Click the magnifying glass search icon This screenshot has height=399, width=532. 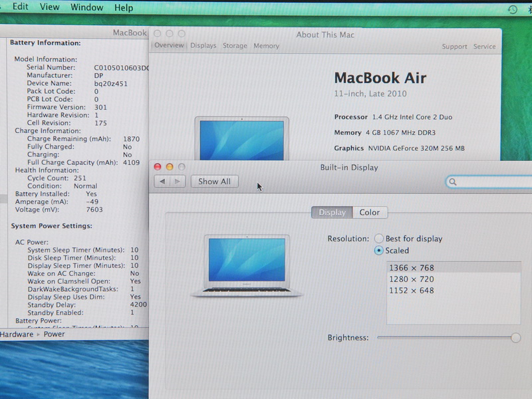(453, 182)
